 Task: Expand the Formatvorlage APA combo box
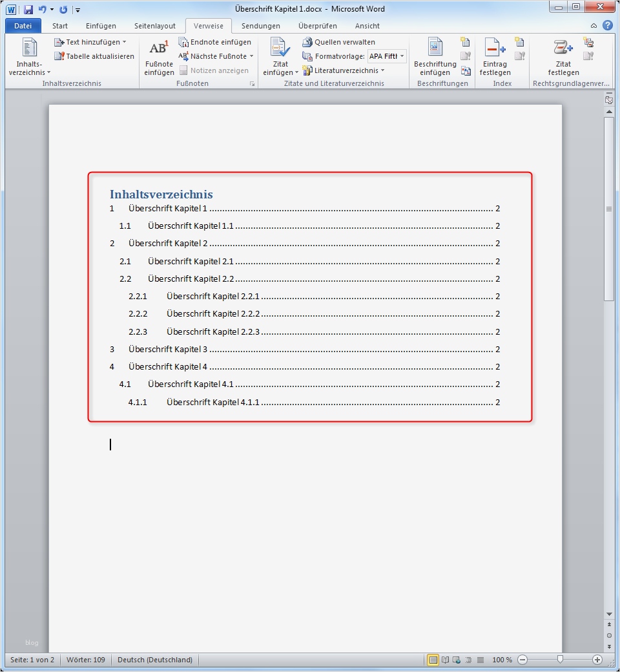point(401,56)
